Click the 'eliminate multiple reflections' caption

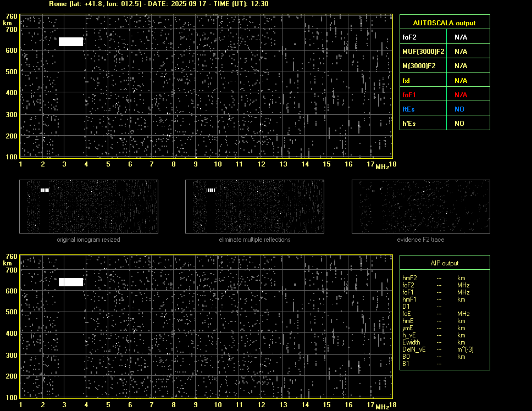[254, 240]
